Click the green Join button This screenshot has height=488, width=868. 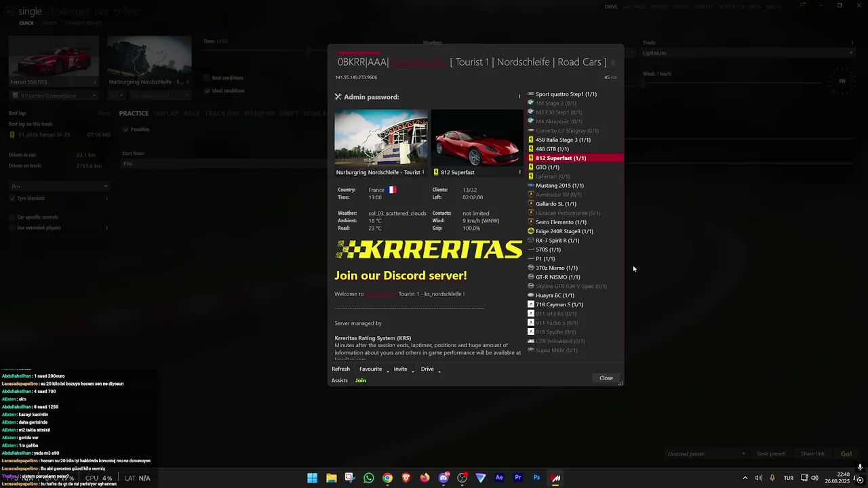[361, 380]
